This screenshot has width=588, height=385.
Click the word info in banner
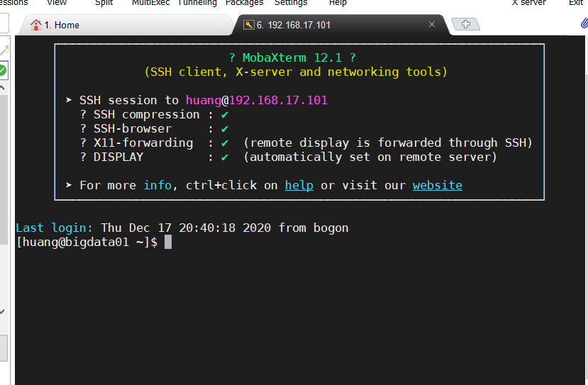(157, 185)
